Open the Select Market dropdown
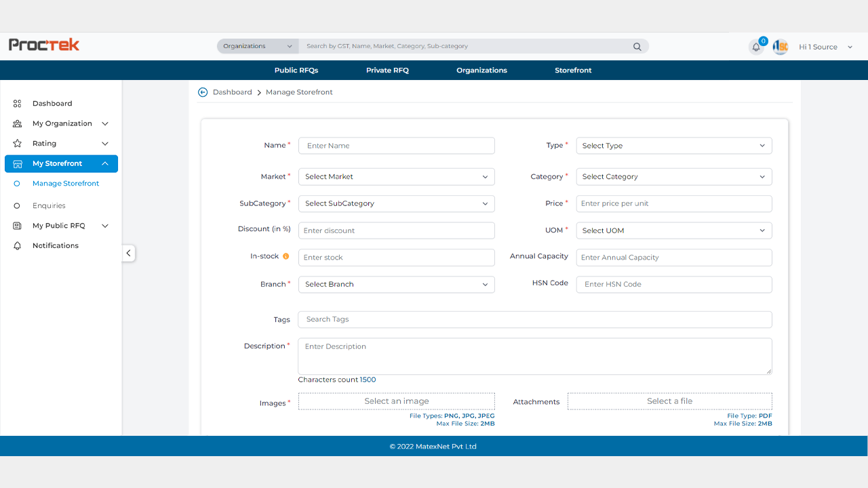Screen dimensions: 868x488 point(396,177)
